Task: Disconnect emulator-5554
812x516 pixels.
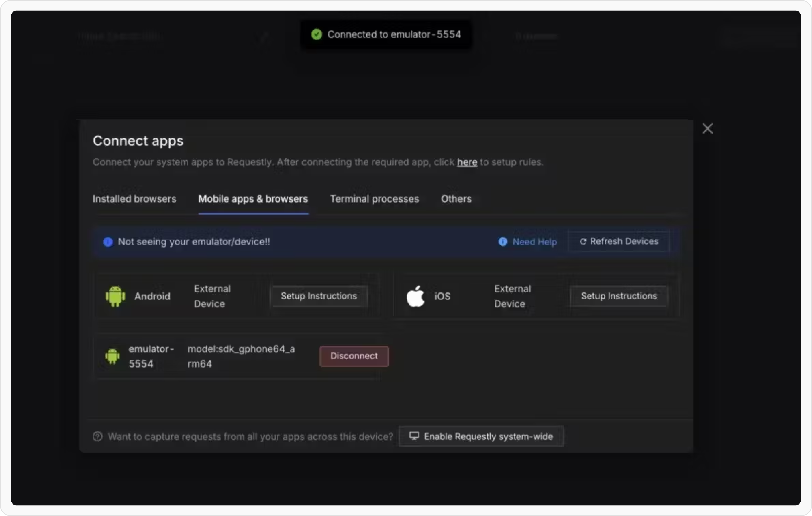Action: click(354, 356)
